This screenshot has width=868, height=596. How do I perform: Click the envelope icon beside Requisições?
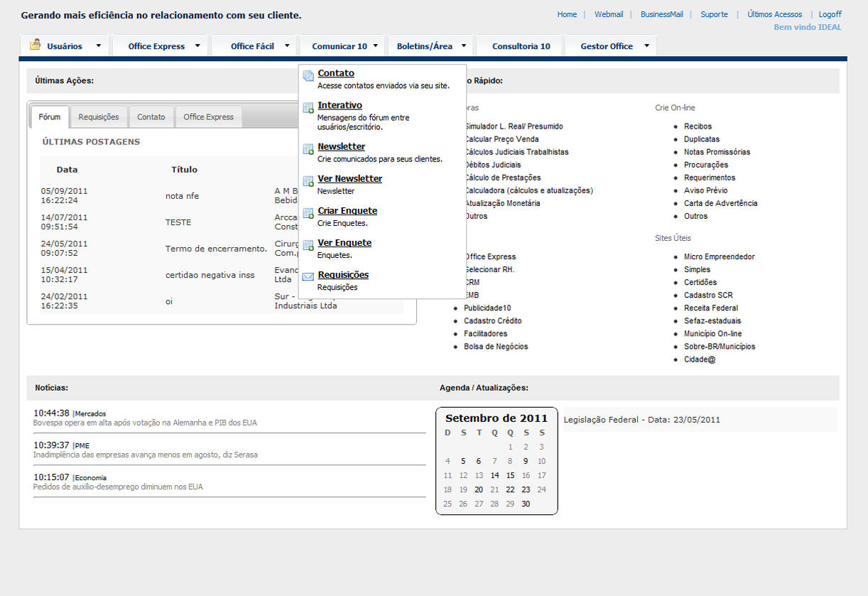coord(308,277)
